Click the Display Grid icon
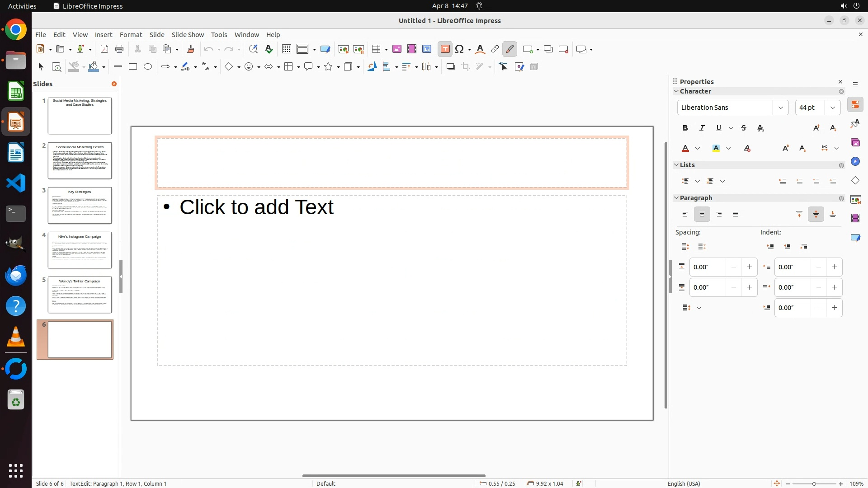Image resolution: width=868 pixels, height=488 pixels. click(286, 49)
